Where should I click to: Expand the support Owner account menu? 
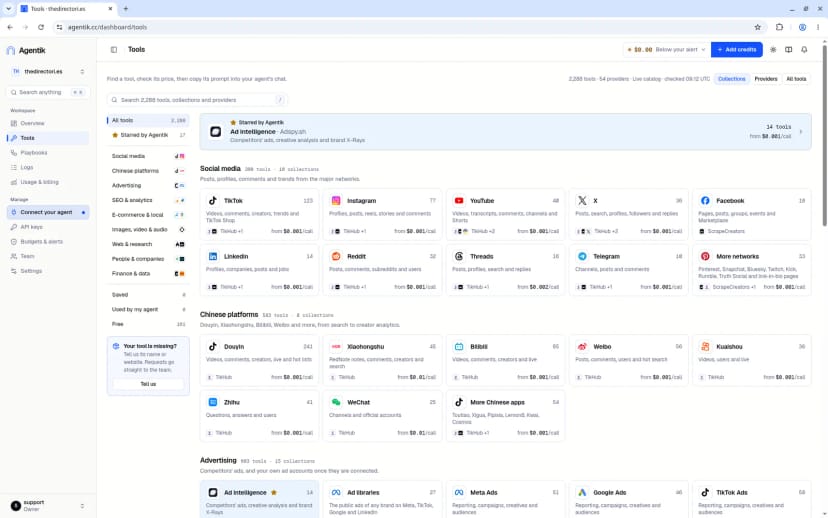click(48, 505)
